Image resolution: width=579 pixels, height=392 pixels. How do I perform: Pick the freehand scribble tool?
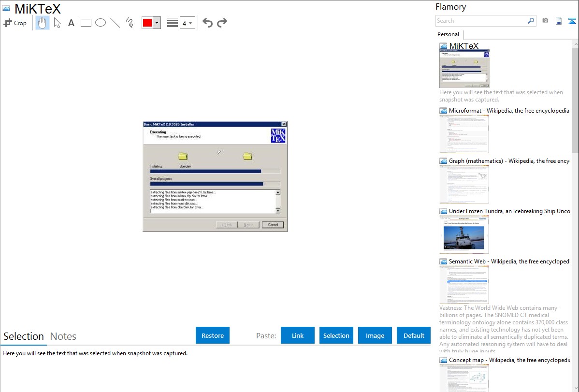pyautogui.click(x=130, y=23)
